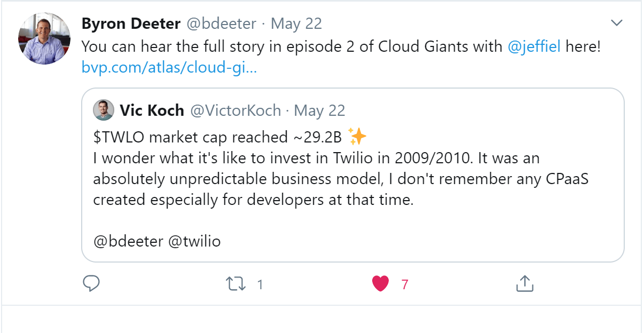Click the Vic Koch display name

click(x=152, y=110)
